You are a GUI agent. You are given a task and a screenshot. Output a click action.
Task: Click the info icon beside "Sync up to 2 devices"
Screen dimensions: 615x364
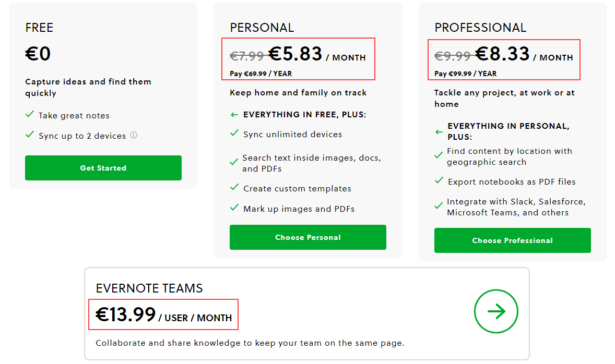(134, 136)
